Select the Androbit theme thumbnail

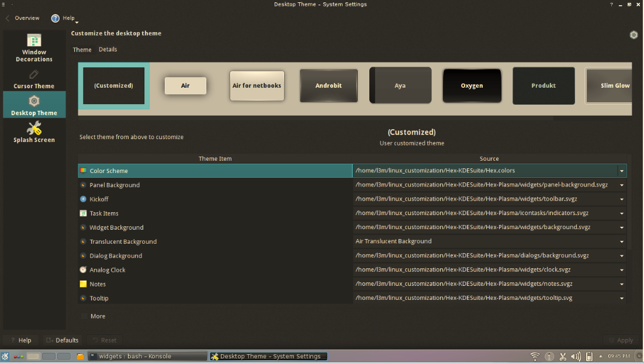[x=328, y=85]
